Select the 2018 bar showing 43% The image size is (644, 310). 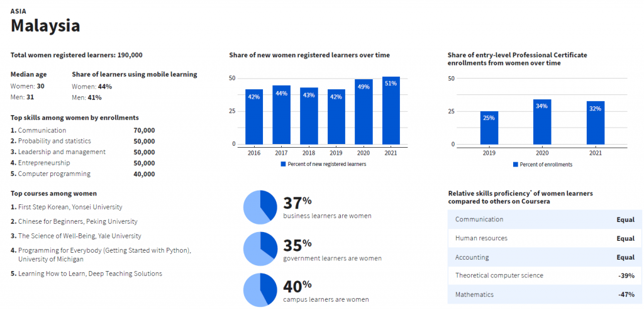click(309, 116)
